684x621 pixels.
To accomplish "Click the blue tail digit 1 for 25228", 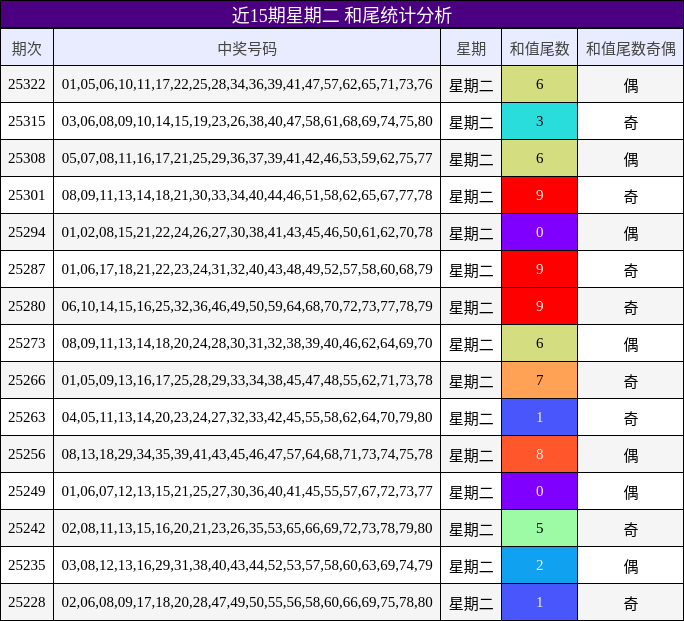I will point(540,602).
